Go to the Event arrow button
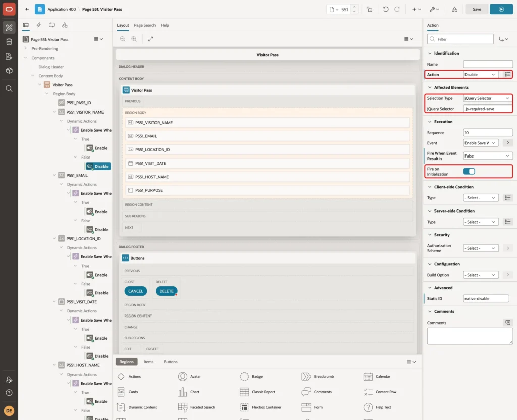The width and height of the screenshot is (517, 420). pos(508,143)
